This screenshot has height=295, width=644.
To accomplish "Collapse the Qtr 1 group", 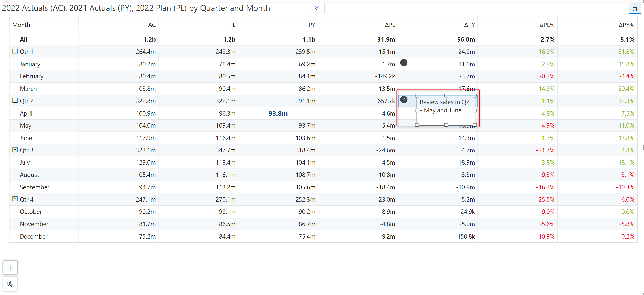I will [x=15, y=51].
